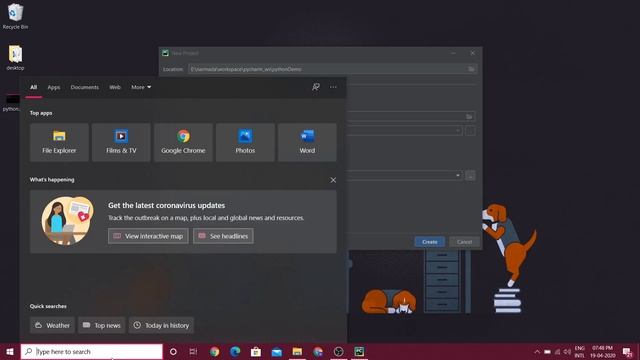Run the Weather quick search
This screenshot has width=640, height=360.
[52, 325]
